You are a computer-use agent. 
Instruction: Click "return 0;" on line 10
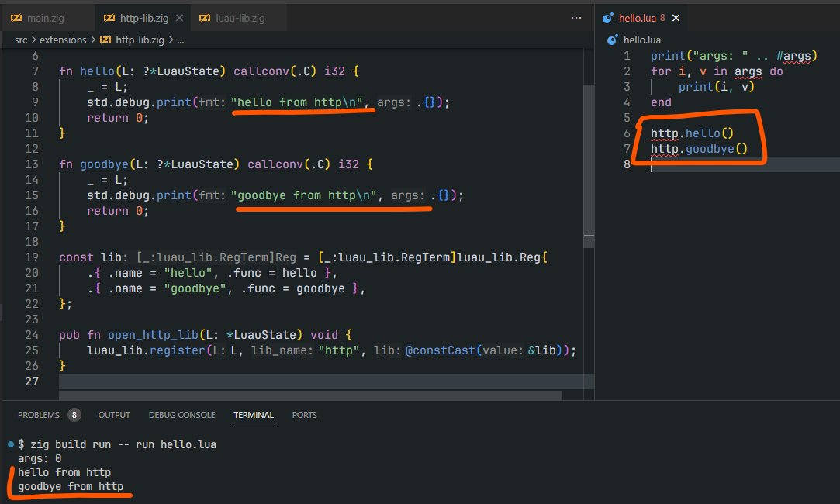[x=117, y=118]
